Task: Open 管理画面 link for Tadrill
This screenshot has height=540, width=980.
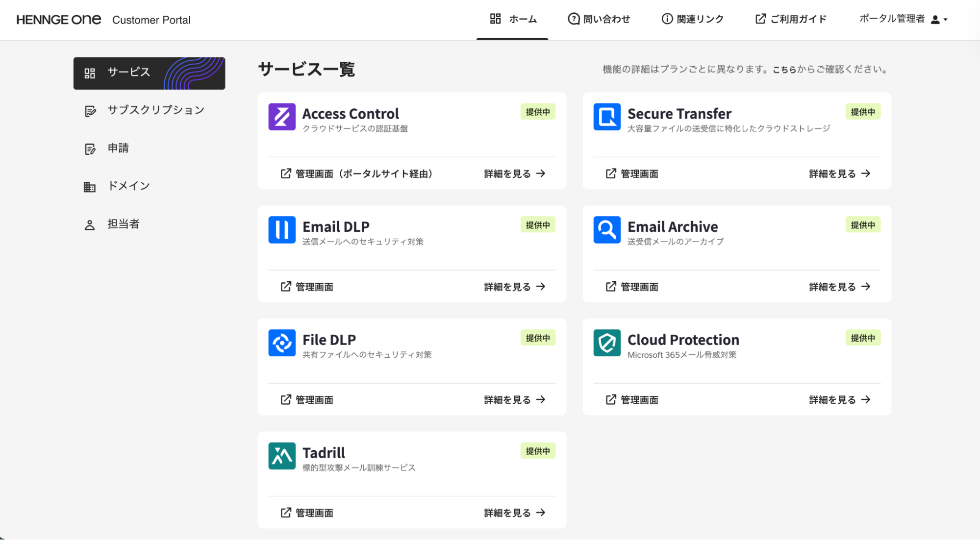Action: [x=307, y=513]
